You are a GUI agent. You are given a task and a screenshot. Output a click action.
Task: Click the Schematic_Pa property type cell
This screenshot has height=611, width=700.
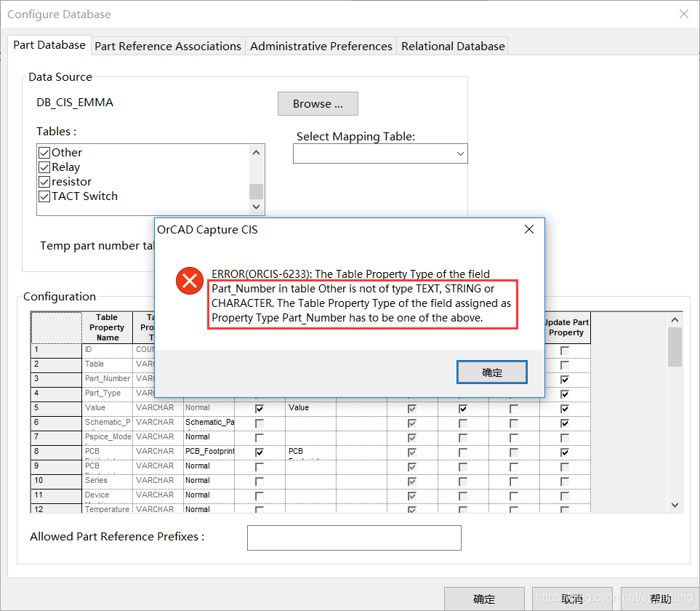click(209, 423)
